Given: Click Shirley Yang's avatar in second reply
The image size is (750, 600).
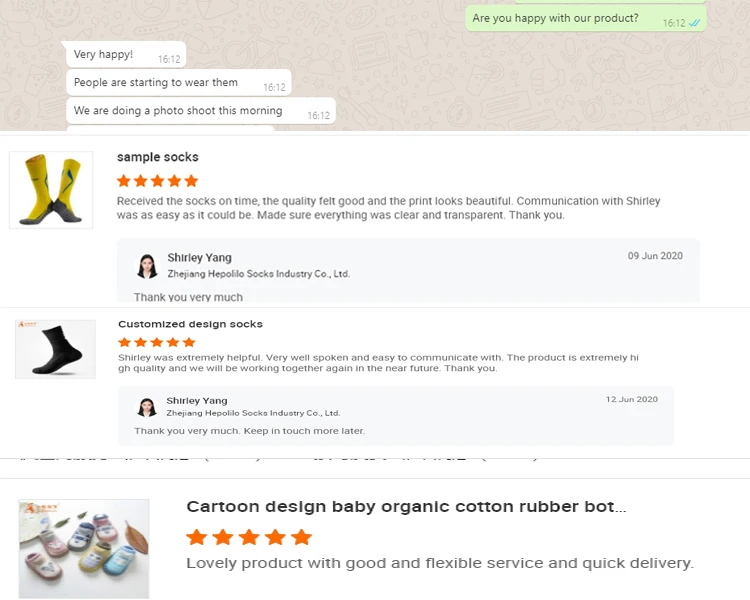Looking at the screenshot, I should coord(147,407).
